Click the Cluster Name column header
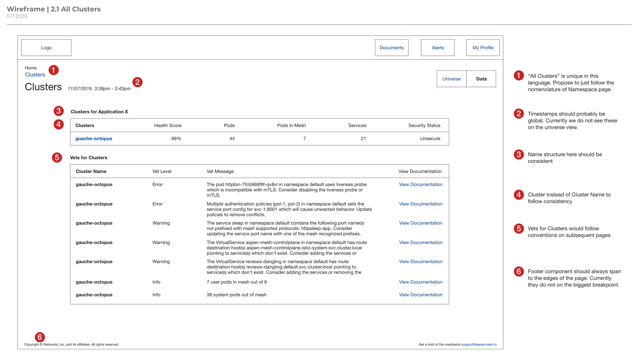This screenshot has width=644, height=362. point(91,171)
